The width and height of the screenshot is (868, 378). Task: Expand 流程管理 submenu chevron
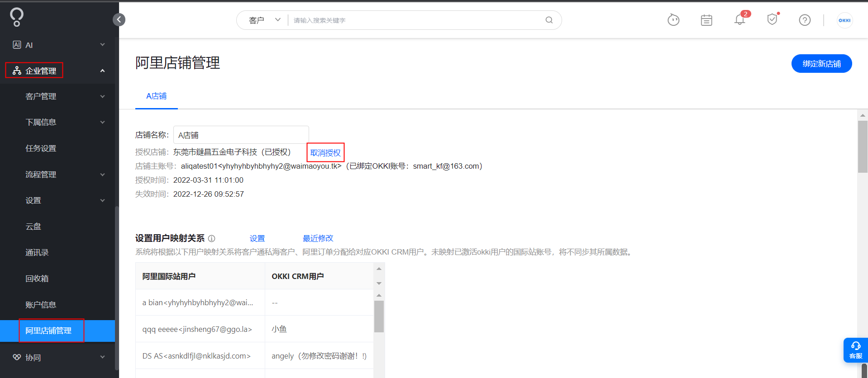click(102, 175)
